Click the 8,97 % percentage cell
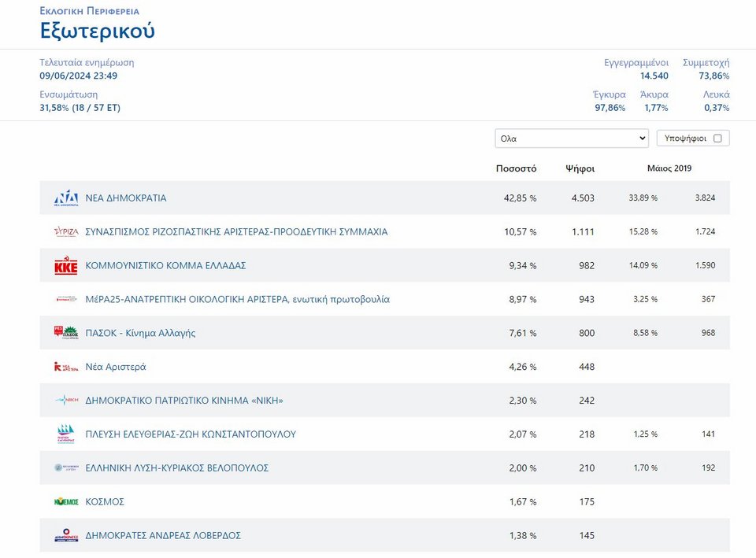756x558 pixels. point(523,299)
